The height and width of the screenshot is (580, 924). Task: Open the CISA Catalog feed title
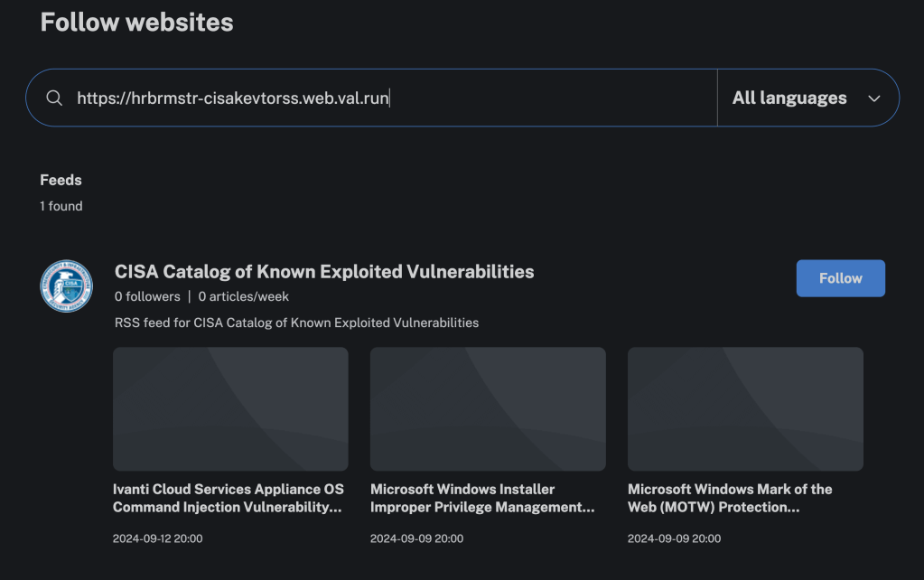pos(324,271)
